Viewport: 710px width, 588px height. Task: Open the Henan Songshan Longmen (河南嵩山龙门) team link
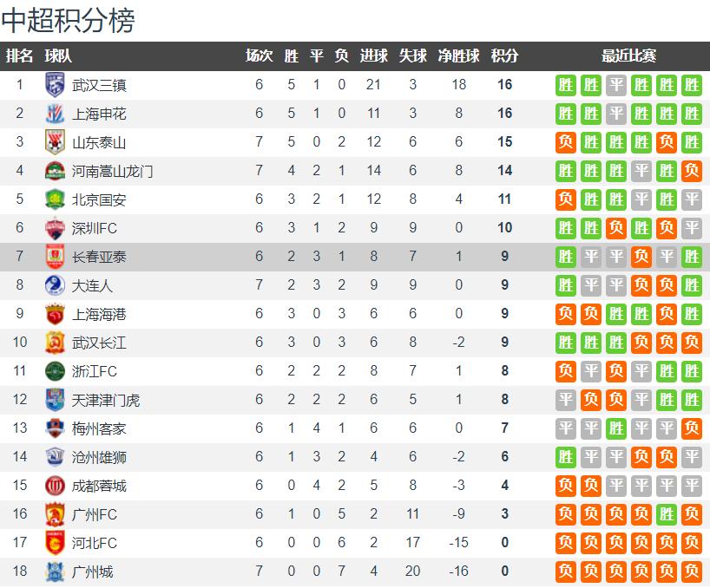(113, 171)
